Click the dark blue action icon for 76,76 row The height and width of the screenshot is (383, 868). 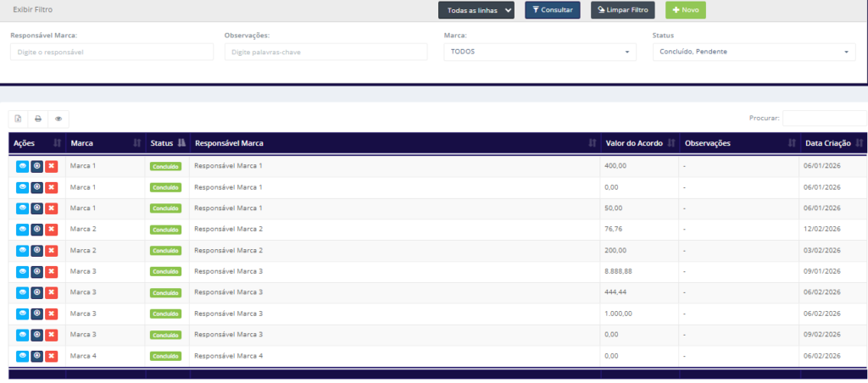(36, 230)
